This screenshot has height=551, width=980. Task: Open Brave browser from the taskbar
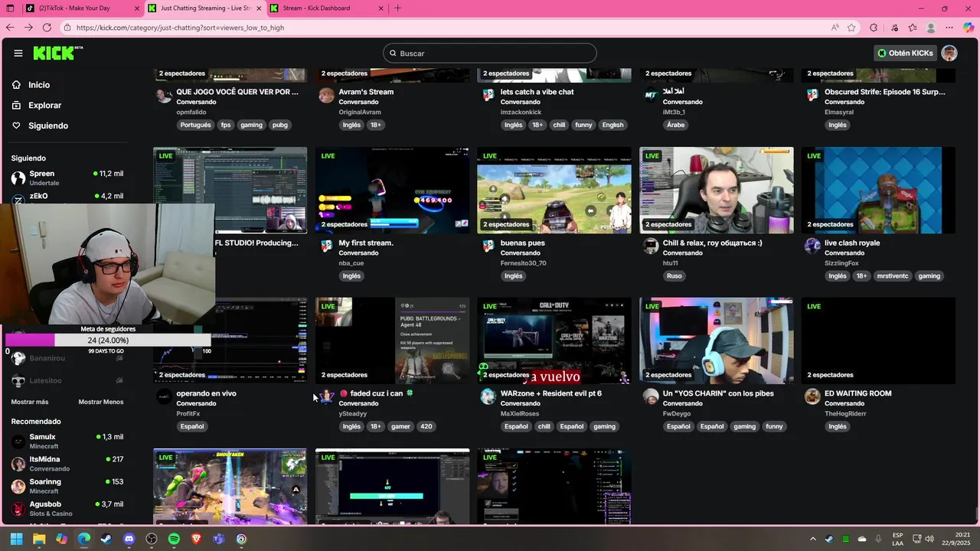coord(197,539)
